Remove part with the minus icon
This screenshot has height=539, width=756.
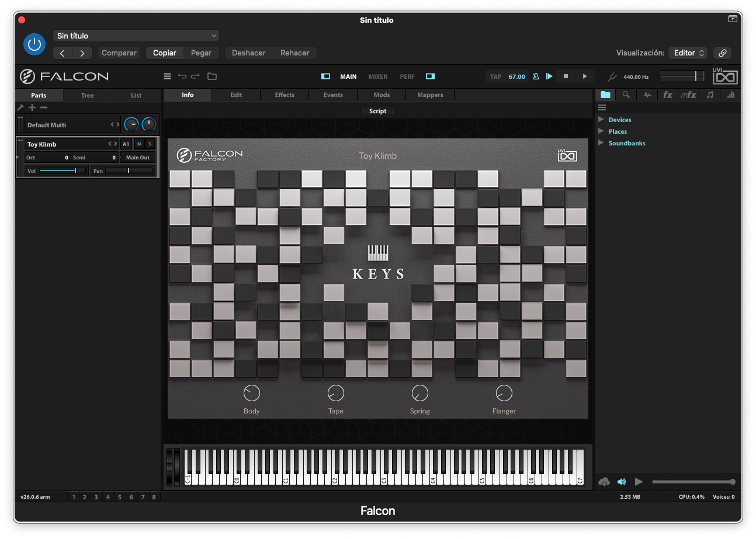click(x=44, y=107)
